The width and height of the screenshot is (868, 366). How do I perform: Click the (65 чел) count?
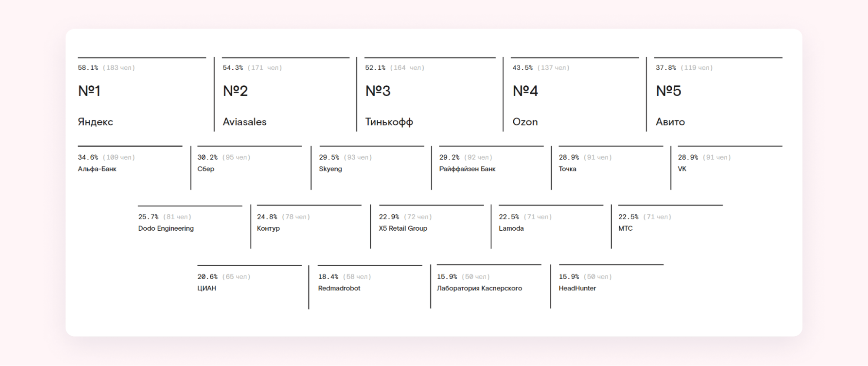[x=236, y=277]
